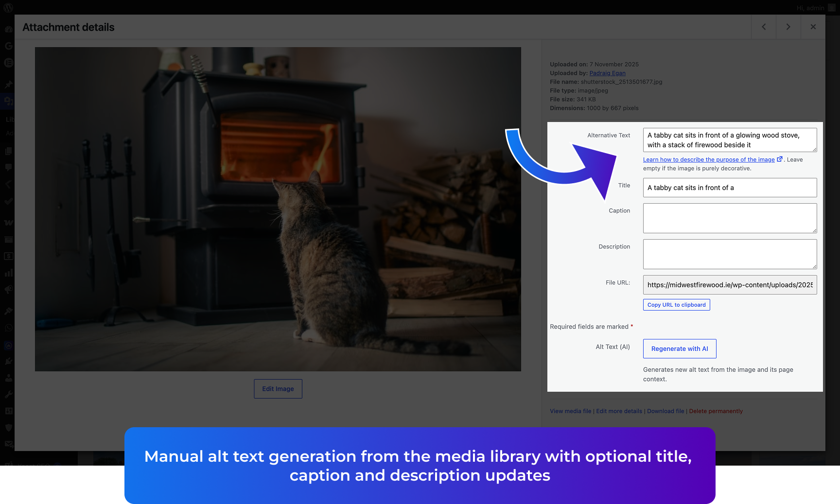Screen dimensions: 840x504
Task: Open the Tools wrench icon
Action: 8,394
